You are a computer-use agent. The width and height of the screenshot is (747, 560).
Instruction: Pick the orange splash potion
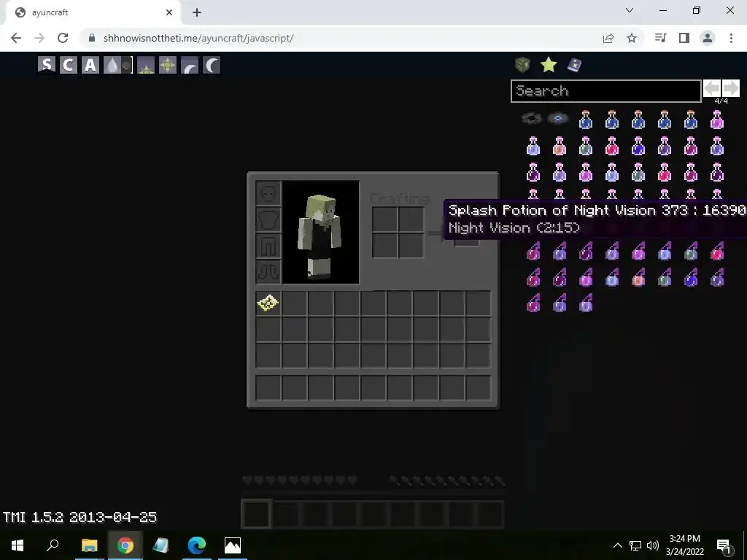(x=638, y=277)
